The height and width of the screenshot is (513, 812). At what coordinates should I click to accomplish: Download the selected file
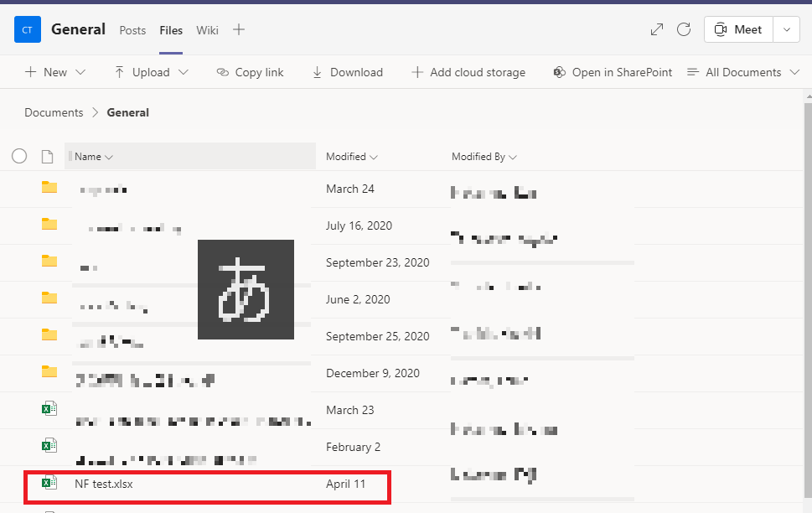(x=348, y=72)
